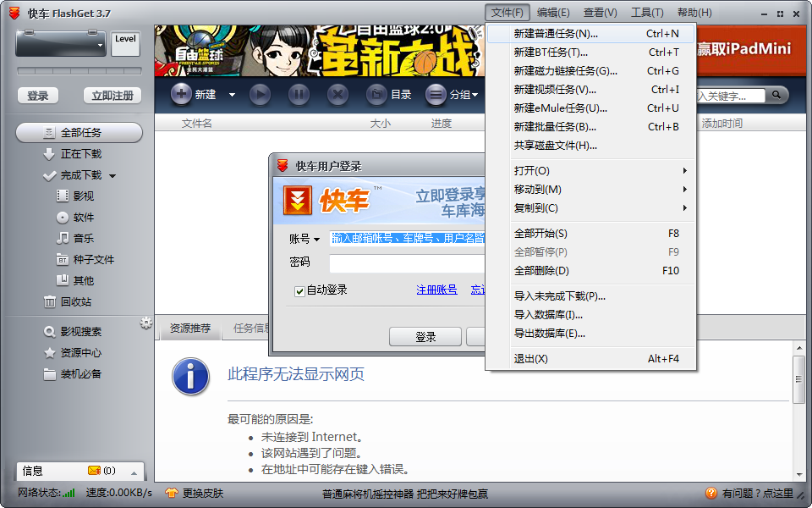Click the delete task X toolbar icon
This screenshot has height=508, width=812.
(337, 95)
